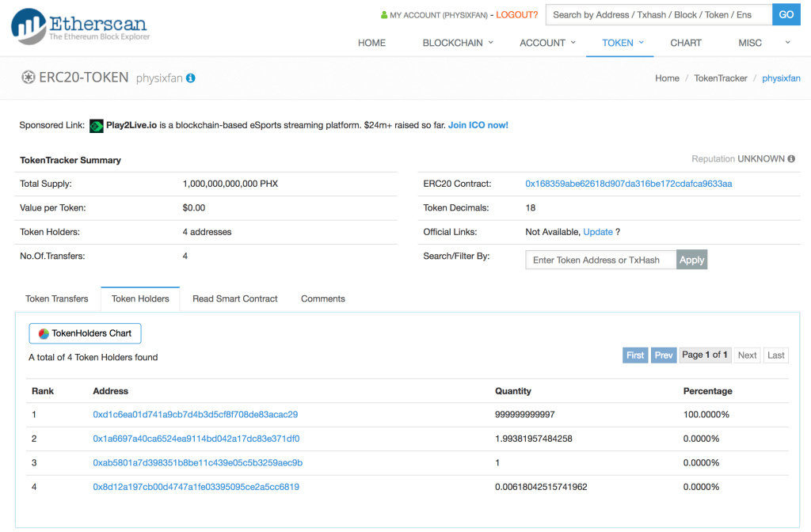Open the Comments tab

pos(323,298)
